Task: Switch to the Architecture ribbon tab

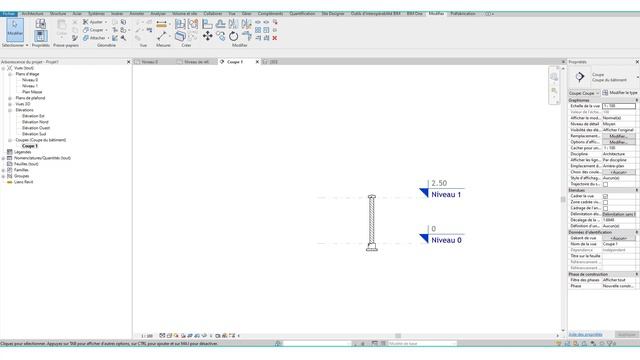Action: 33,13
